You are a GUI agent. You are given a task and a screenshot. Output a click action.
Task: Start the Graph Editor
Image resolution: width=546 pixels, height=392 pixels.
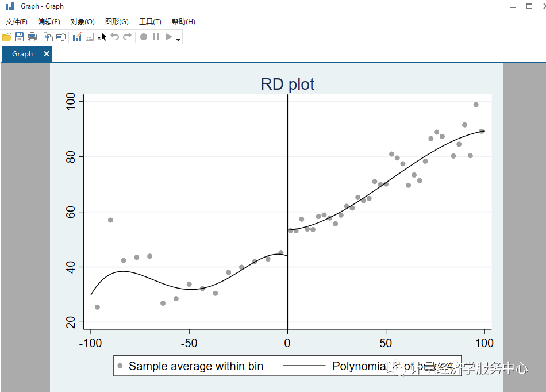pos(77,36)
